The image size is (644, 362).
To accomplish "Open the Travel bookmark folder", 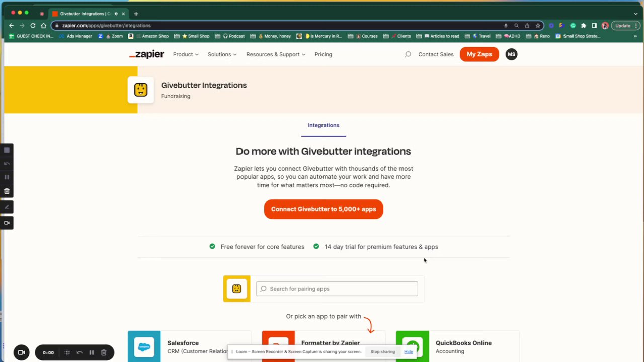I will point(481,36).
